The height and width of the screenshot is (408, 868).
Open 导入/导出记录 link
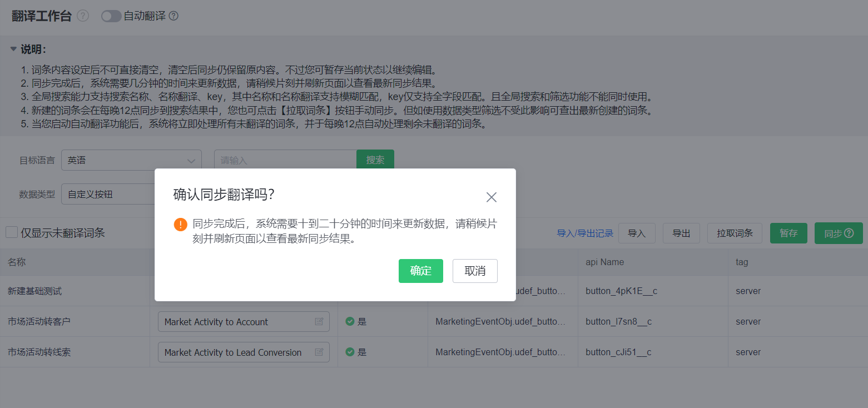(585, 233)
